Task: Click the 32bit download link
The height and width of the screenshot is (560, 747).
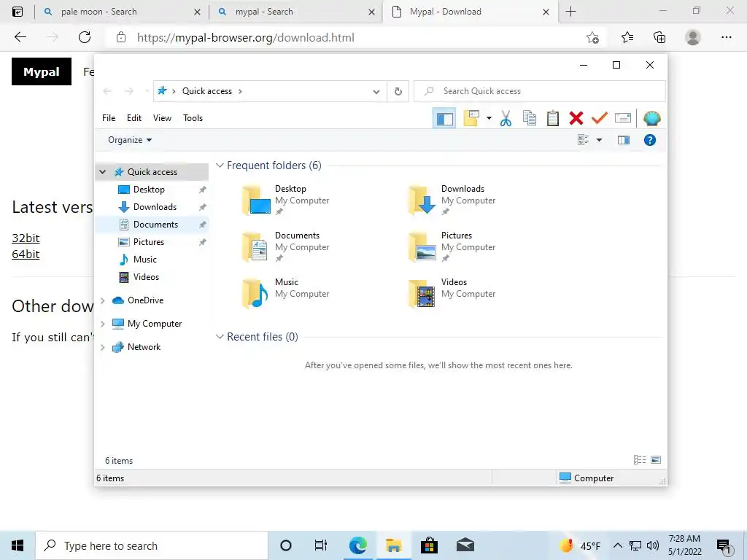Action: tap(26, 238)
